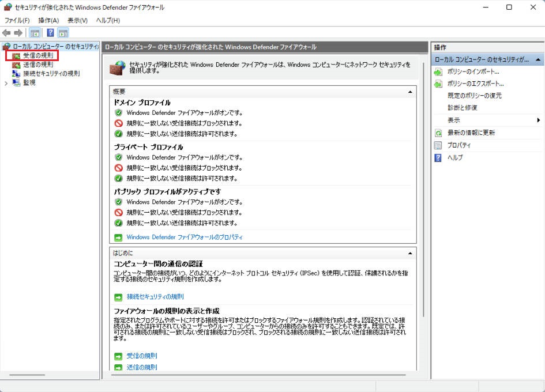
Task: Click the monitoring icon in tree
Action: (16, 82)
